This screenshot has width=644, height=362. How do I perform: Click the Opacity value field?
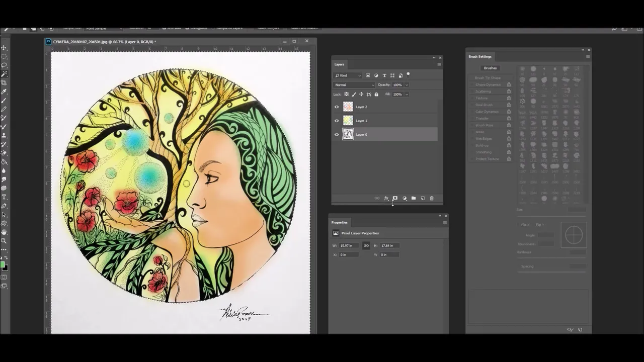397,85
